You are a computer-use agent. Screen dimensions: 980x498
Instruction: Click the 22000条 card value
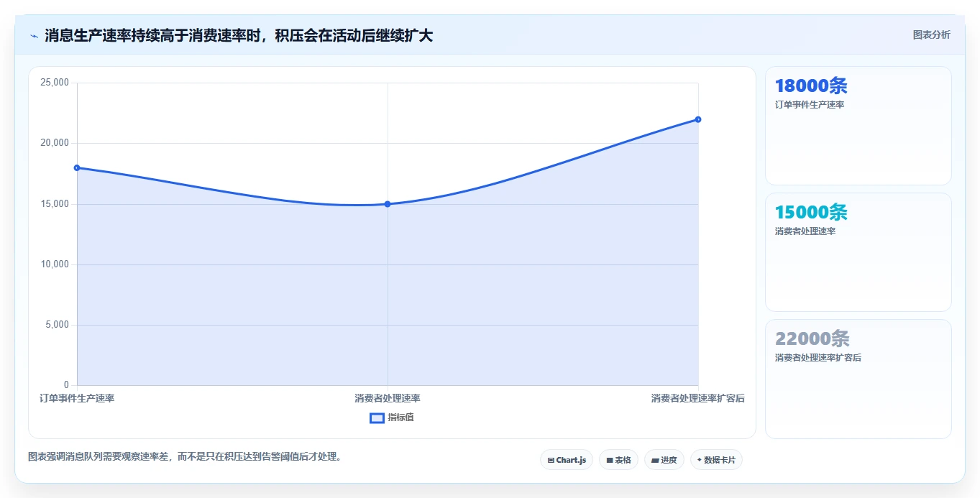point(812,338)
